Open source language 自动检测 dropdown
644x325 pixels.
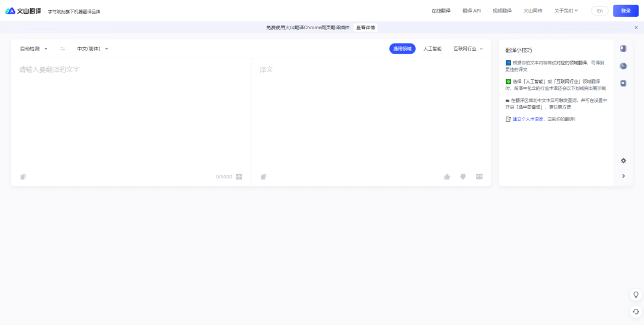33,48
